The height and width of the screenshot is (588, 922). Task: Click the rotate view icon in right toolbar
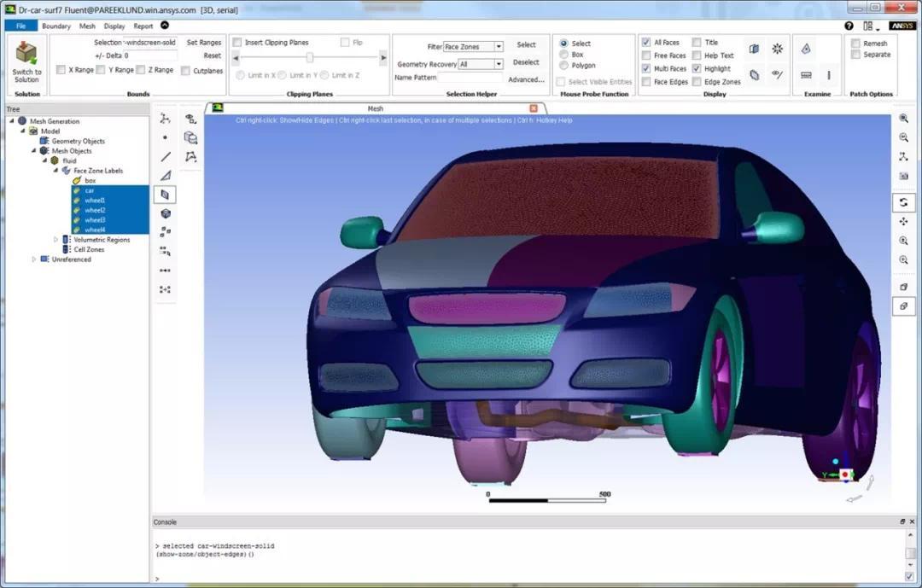[903, 202]
